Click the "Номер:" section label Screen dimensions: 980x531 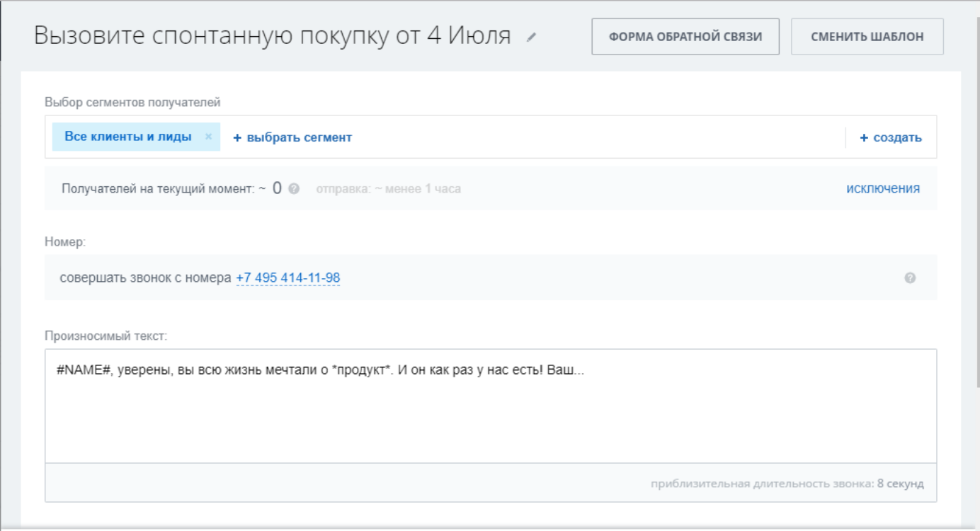pos(64,242)
